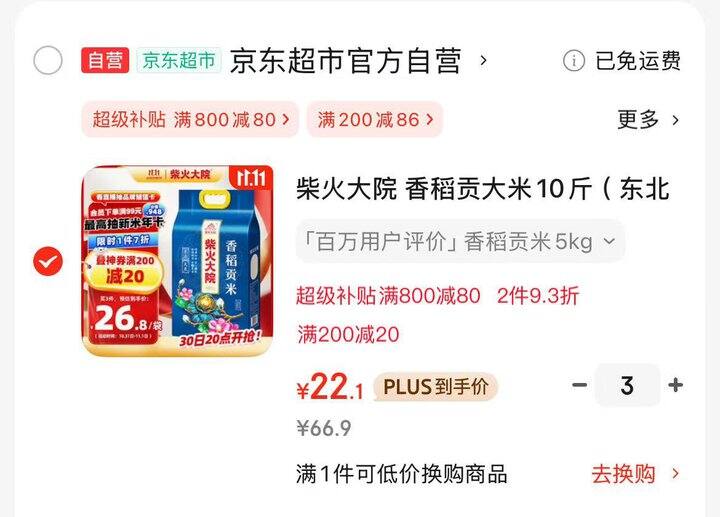Screen dimensions: 720x517
Task: Tap the 2件9.3折 discount label
Action: [538, 296]
